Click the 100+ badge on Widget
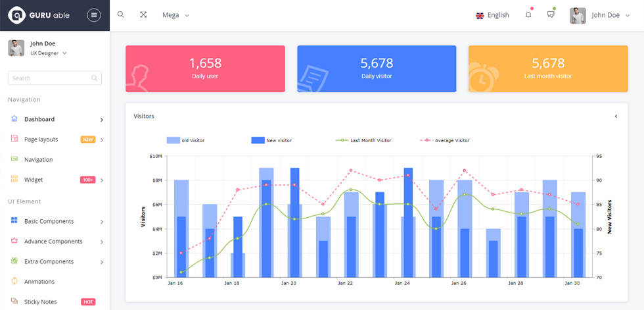This screenshot has height=310, width=644. pos(88,180)
